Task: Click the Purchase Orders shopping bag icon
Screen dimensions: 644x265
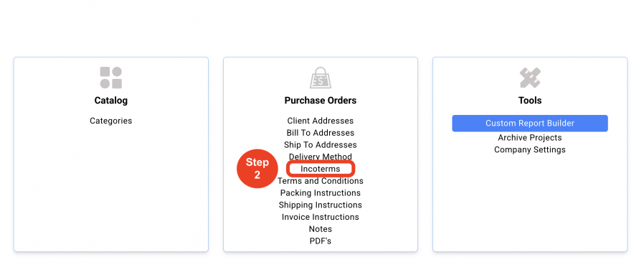Action: tap(321, 78)
